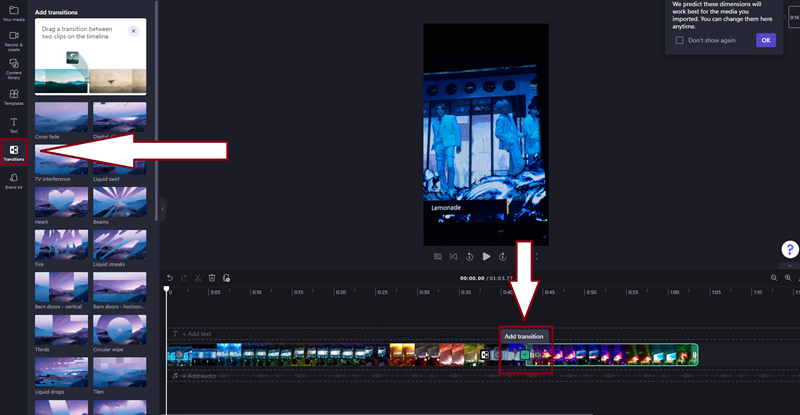This screenshot has width=800, height=415.
Task: Open the 9:16 aspect ratio selector
Action: pyautogui.click(x=794, y=17)
